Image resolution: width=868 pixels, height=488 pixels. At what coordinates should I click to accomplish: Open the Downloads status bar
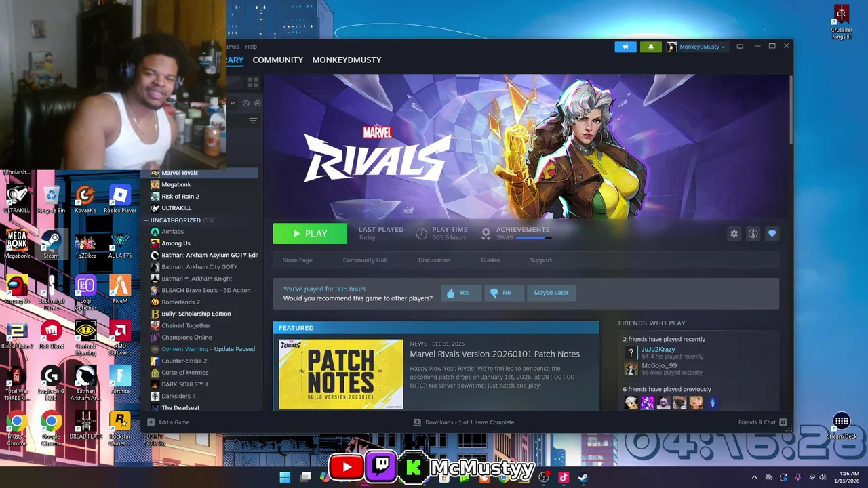[464, 422]
